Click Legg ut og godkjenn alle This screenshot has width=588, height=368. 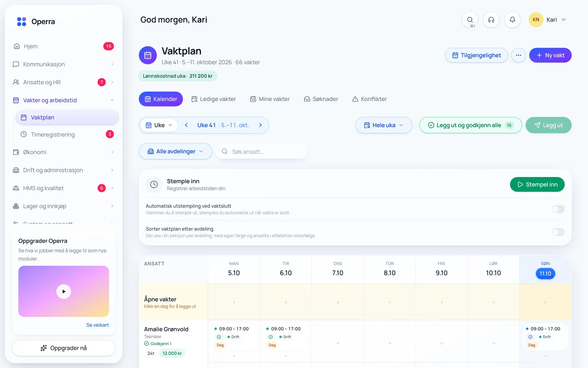click(471, 125)
